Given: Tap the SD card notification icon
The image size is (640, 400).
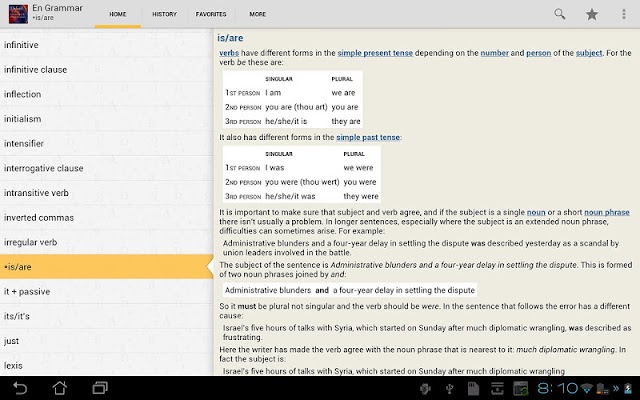Looking at the screenshot, I should [473, 389].
